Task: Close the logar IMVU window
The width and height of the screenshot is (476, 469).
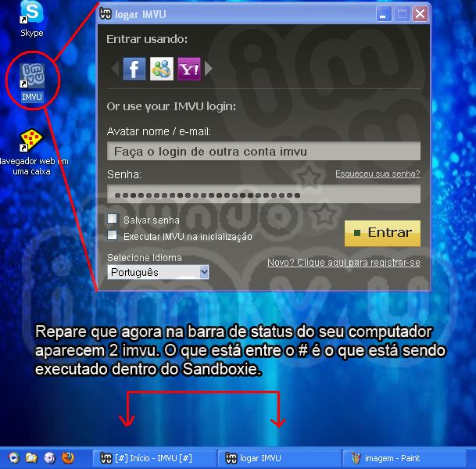Action: tap(421, 14)
